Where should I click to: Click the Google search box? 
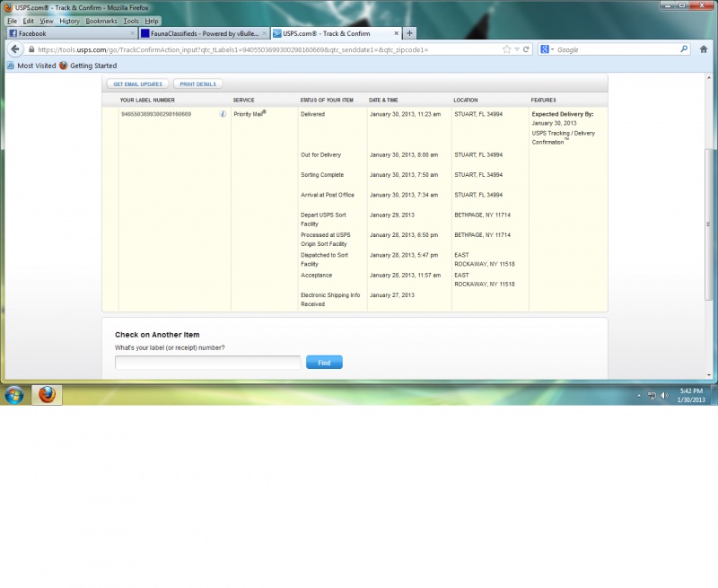point(616,49)
